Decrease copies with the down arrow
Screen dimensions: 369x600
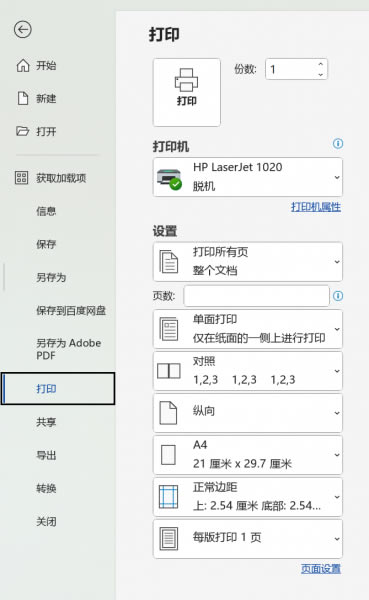coord(320,74)
